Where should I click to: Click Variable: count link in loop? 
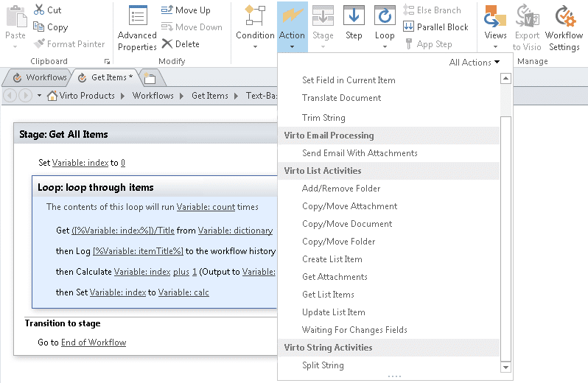point(206,207)
